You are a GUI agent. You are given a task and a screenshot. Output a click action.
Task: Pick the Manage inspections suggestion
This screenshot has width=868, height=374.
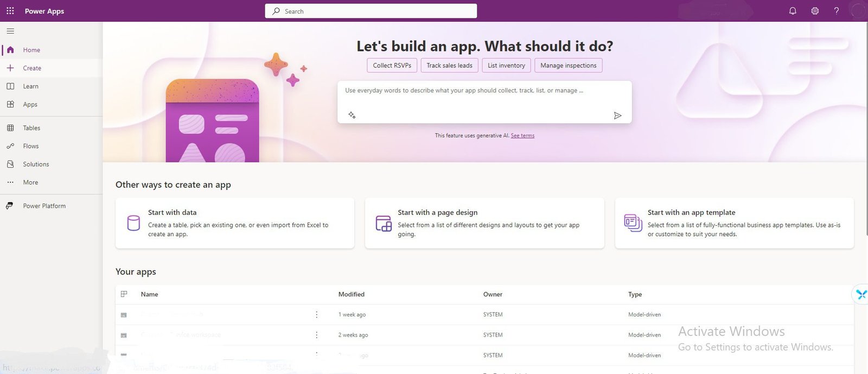pyautogui.click(x=569, y=65)
